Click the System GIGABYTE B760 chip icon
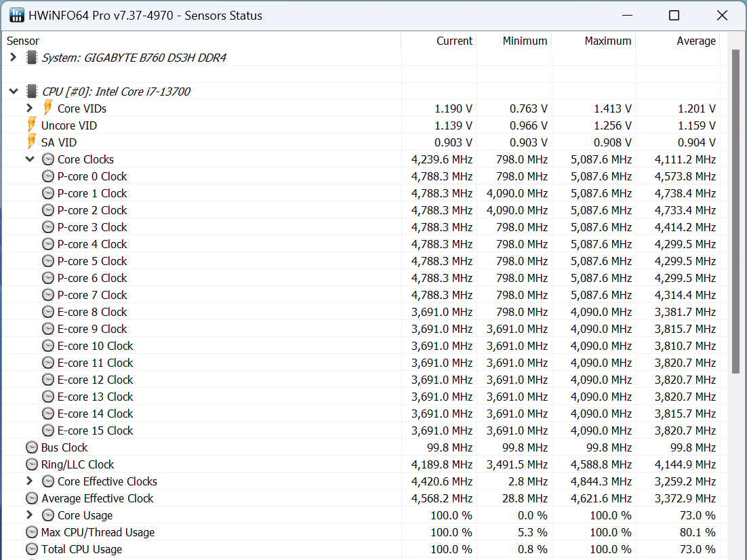Viewport: 747px width, 560px height. click(x=31, y=58)
